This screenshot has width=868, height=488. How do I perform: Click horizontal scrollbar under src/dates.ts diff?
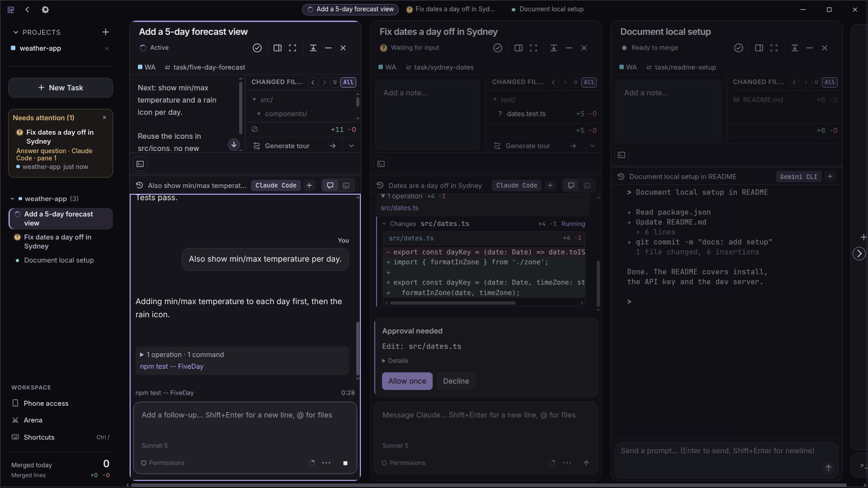[453, 303]
